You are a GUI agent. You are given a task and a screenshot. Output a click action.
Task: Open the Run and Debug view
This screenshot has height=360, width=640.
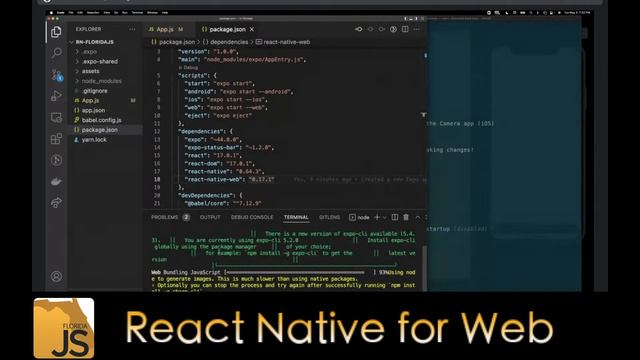click(x=56, y=96)
